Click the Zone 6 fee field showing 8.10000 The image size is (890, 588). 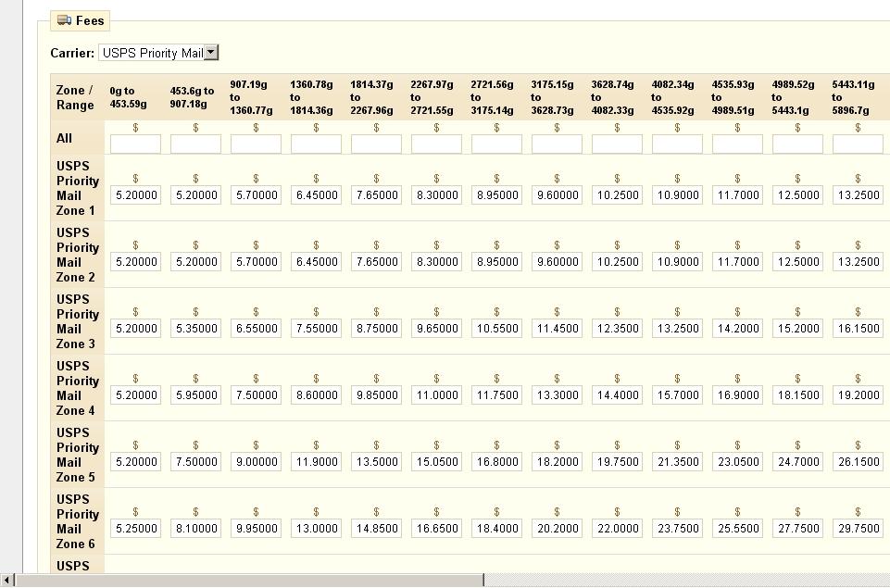tap(195, 529)
